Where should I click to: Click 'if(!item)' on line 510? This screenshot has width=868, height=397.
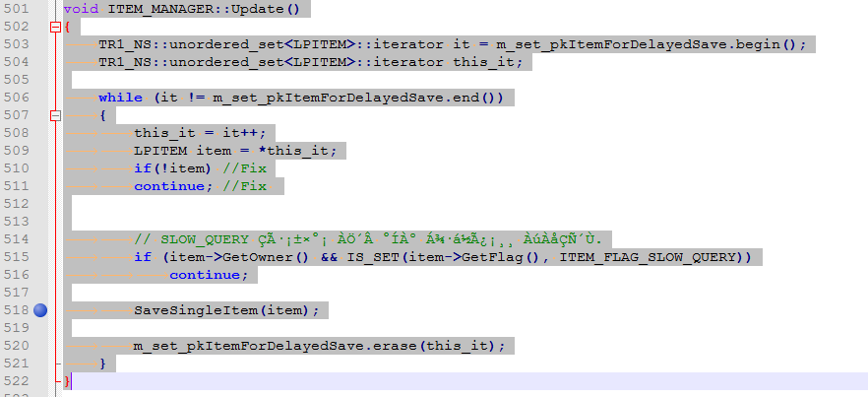(173, 168)
